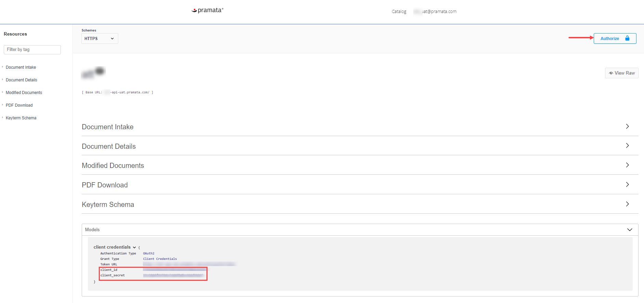Select PDF Download in sidebar
The image size is (644, 303).
tap(19, 105)
